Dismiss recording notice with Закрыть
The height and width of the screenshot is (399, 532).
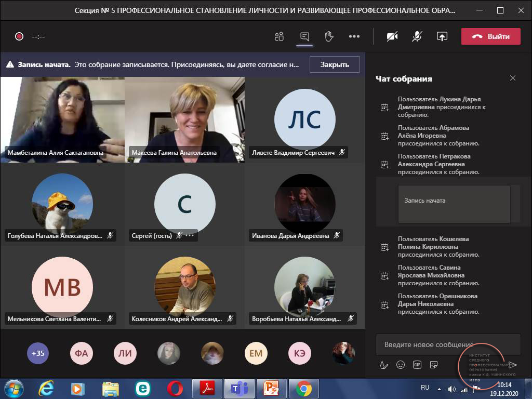pos(335,64)
